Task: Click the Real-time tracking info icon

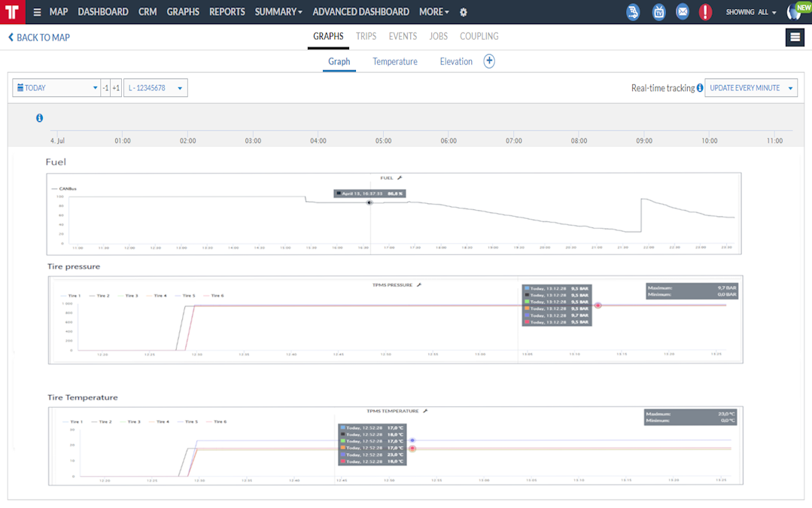Action: pos(700,88)
